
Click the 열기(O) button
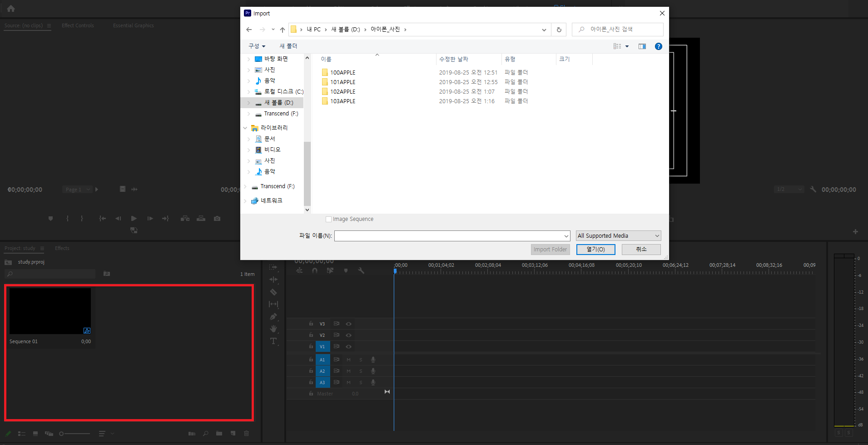point(595,250)
